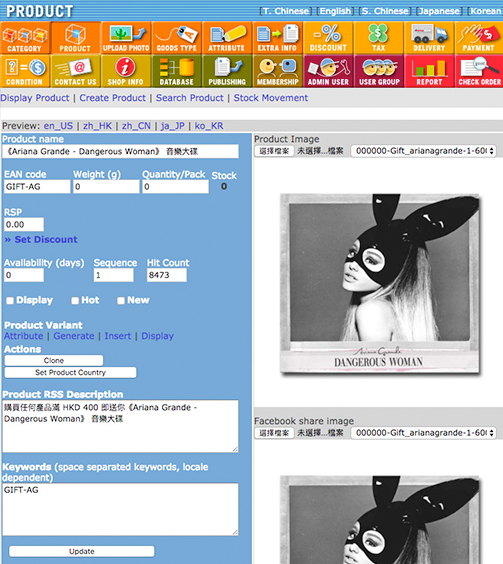
Task: Select the Delivery truck icon
Action: pos(429,38)
